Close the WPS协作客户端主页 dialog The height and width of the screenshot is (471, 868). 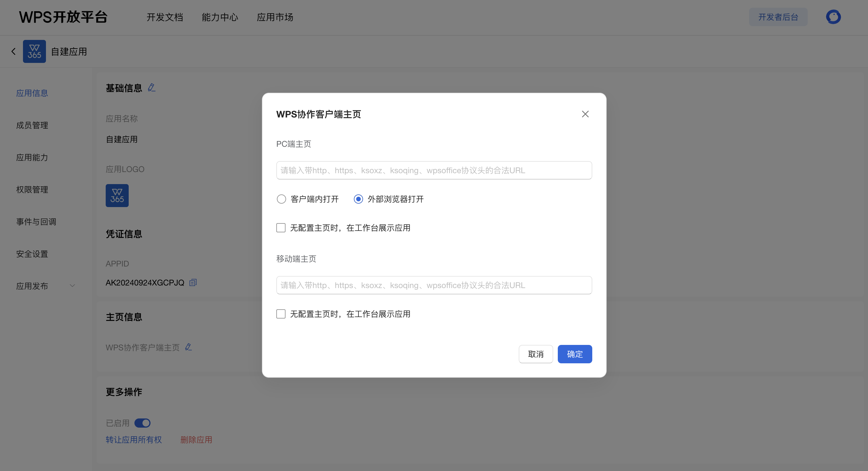(585, 114)
